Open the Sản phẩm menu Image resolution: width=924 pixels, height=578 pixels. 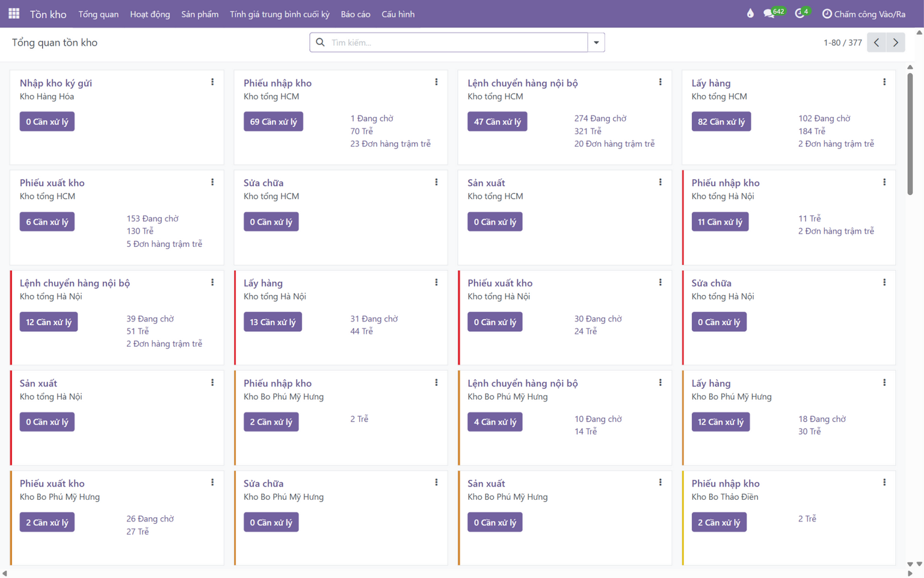[200, 14]
